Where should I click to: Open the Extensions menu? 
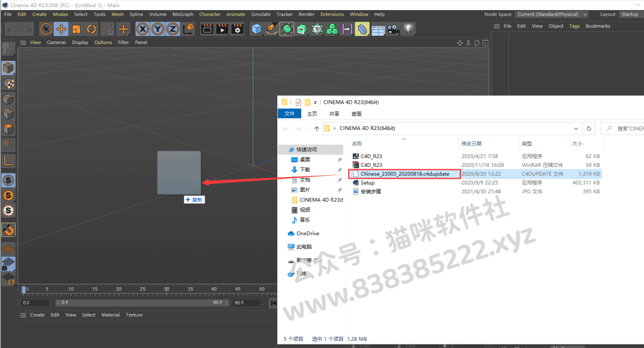tap(332, 14)
